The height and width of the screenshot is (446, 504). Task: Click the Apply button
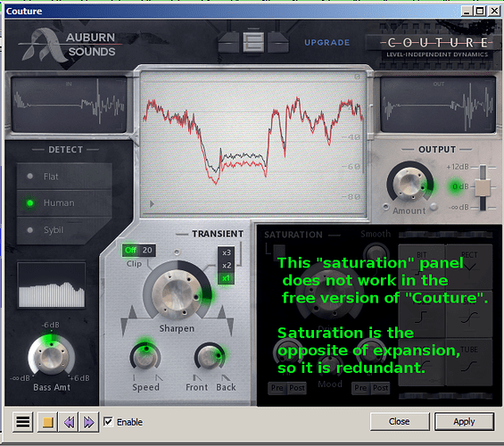[x=464, y=421]
